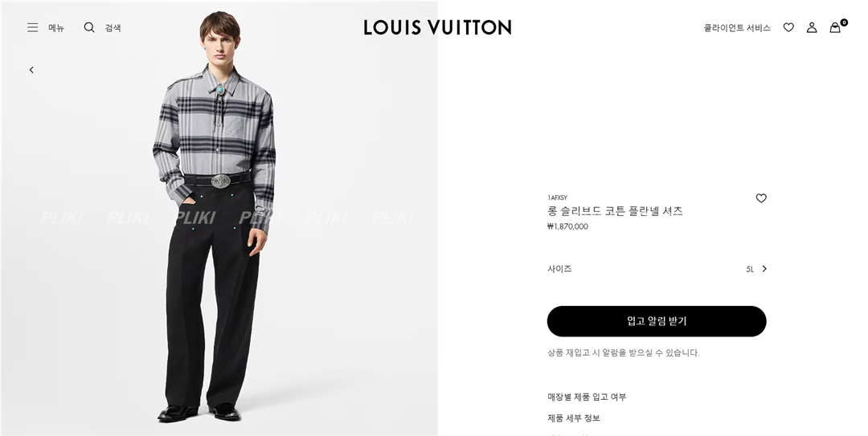868x436 pixels.
Task: Expand 매장별 제품 입고 여부 section
Action: pos(587,397)
